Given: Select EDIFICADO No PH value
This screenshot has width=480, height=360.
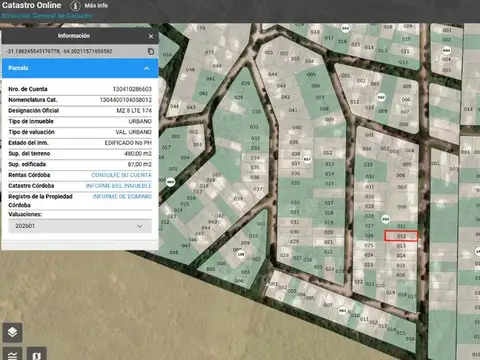Looking at the screenshot, I should pyautogui.click(x=128, y=143).
